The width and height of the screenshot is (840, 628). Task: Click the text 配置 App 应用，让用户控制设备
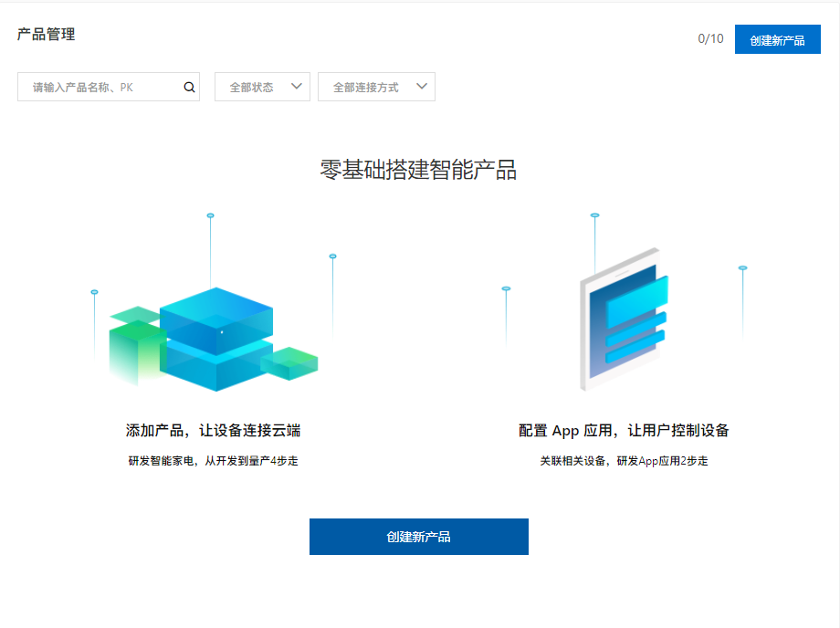click(x=624, y=431)
